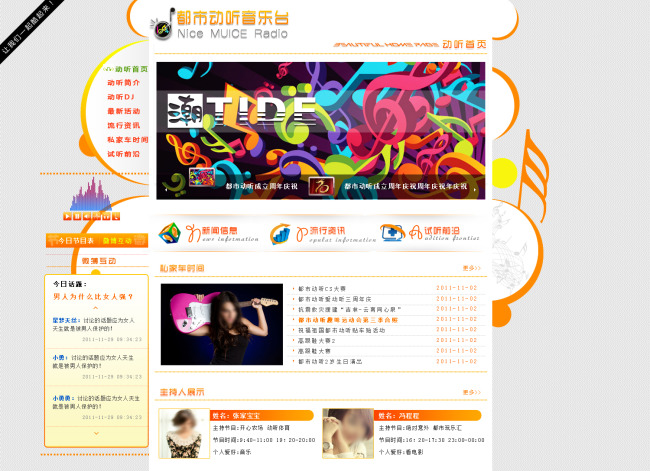Open 试听前沿 in the side menu
650x471 pixels.
[124, 154]
